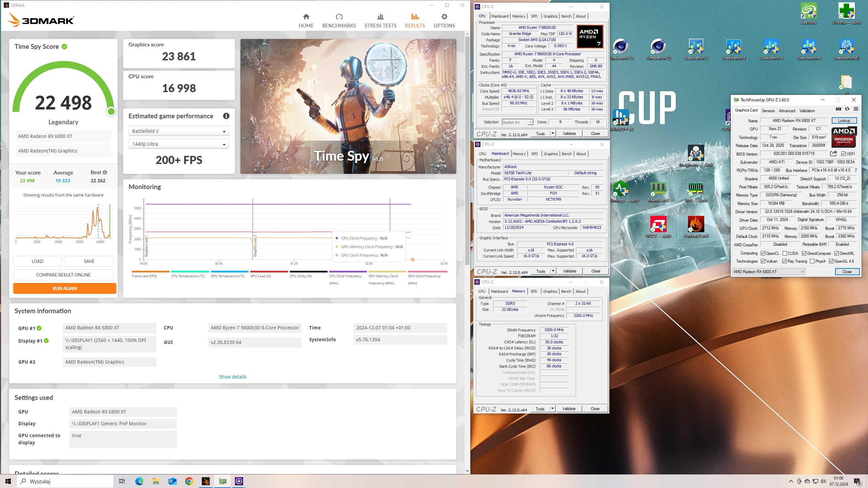This screenshot has height=488, width=868.
Task: Open the 3DMark HOME section
Action: tap(306, 21)
